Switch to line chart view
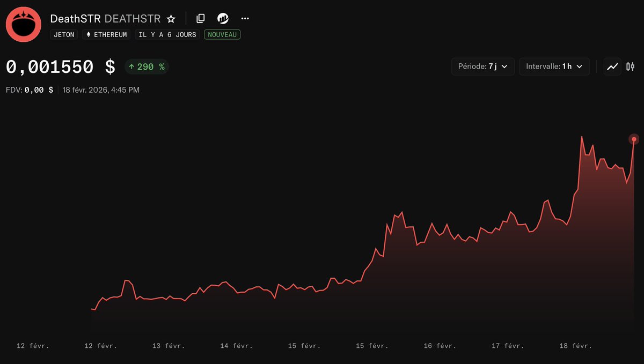This screenshot has height=364, width=644. [612, 66]
